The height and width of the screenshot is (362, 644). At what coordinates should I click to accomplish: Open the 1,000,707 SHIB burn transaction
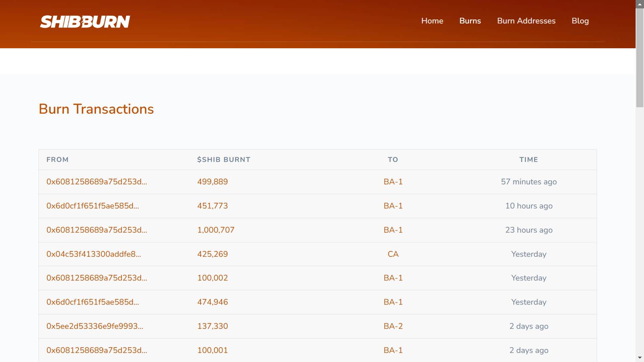click(x=216, y=230)
